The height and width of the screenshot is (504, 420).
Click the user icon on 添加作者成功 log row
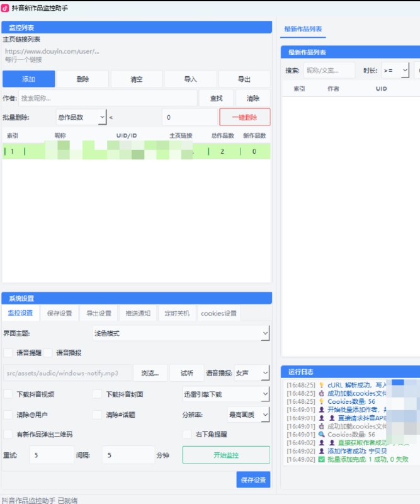point(321,451)
